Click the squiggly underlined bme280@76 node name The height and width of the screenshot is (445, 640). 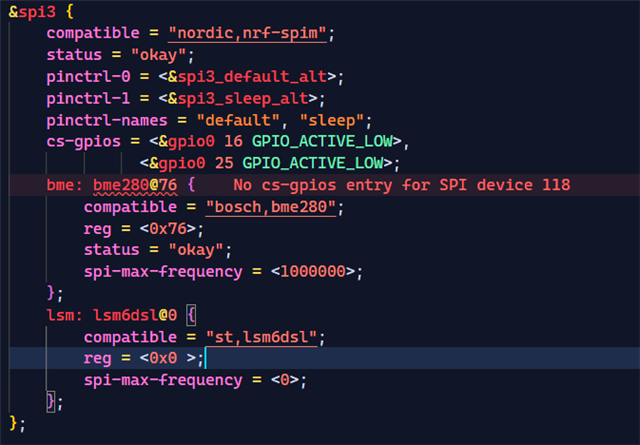(x=135, y=185)
